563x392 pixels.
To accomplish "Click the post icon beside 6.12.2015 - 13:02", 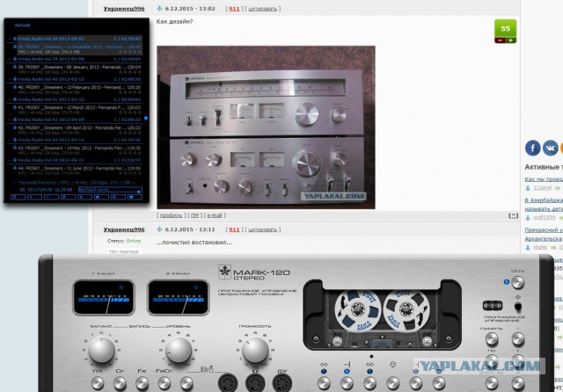I will click(160, 8).
